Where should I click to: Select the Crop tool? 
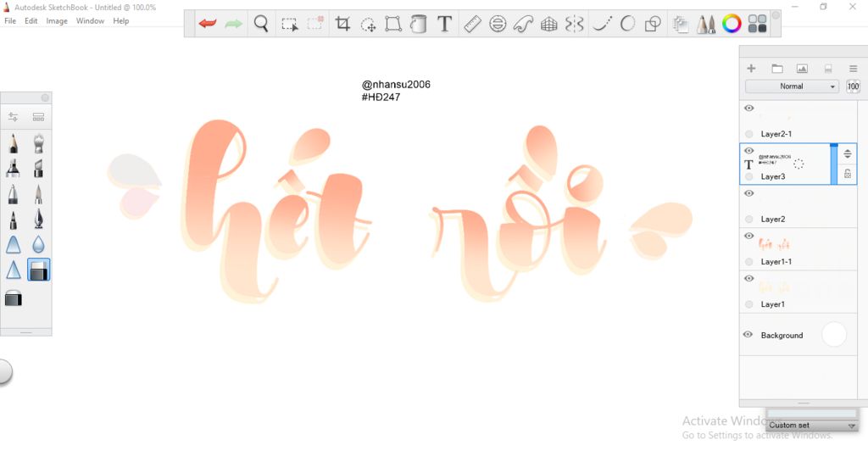342,24
